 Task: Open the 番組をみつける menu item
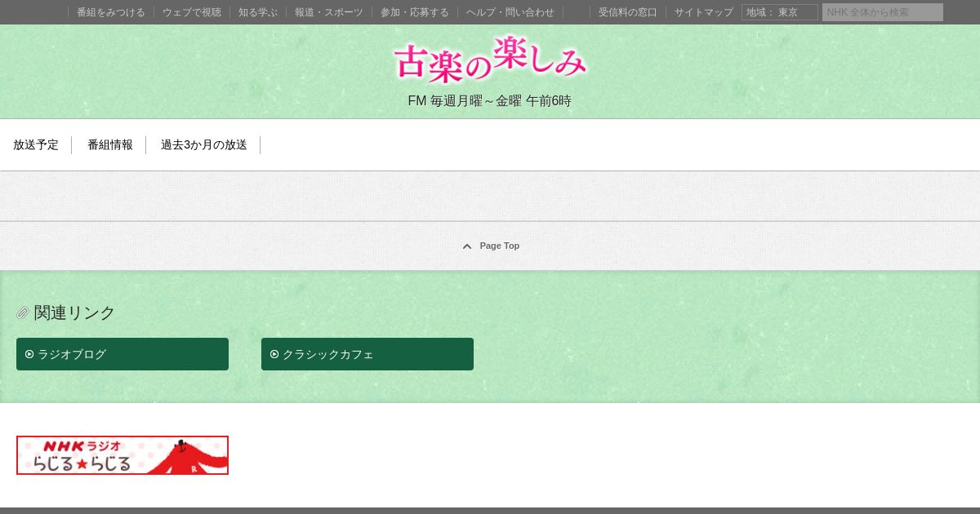click(x=111, y=12)
